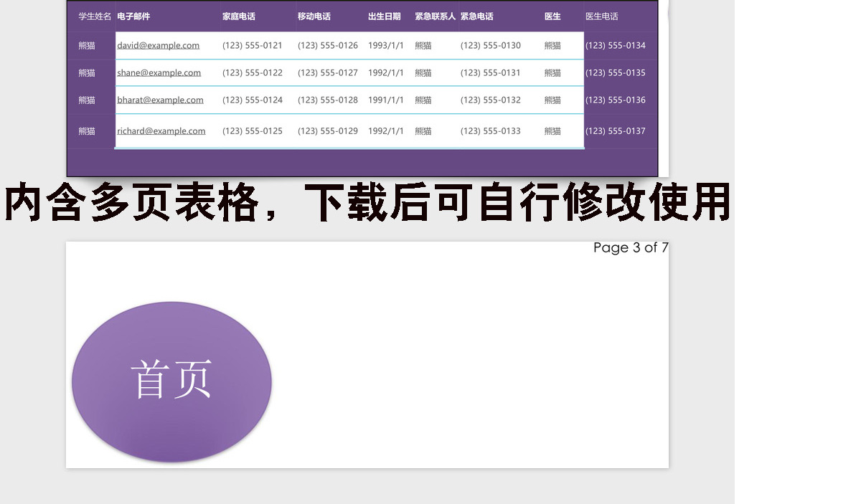Select emergency phone (123) 555-0130
Viewport: 861px width, 504px height.
491,45
